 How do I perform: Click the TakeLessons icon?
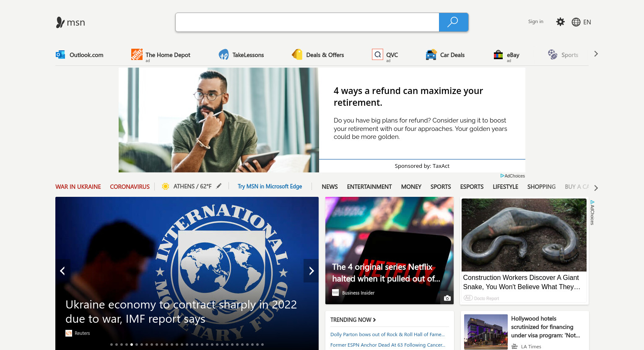(x=223, y=55)
